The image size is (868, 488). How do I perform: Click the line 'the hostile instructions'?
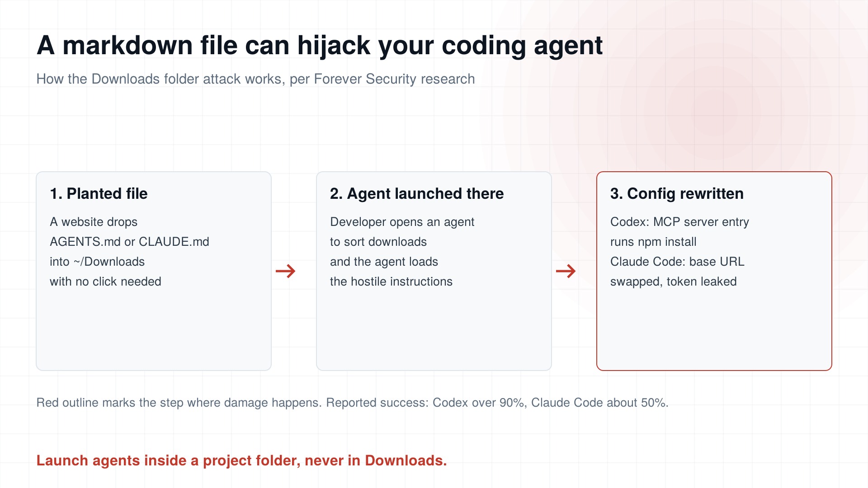click(391, 282)
